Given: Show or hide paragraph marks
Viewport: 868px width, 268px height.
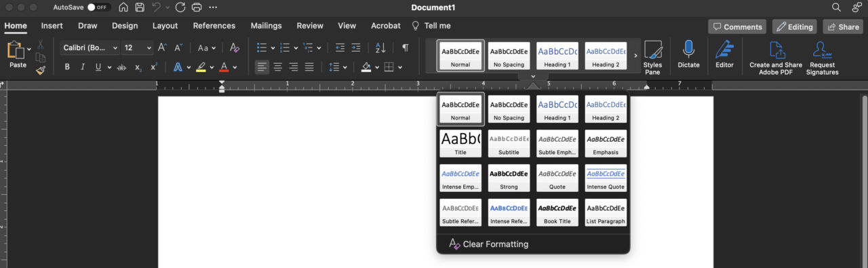Looking at the screenshot, I should (x=406, y=47).
